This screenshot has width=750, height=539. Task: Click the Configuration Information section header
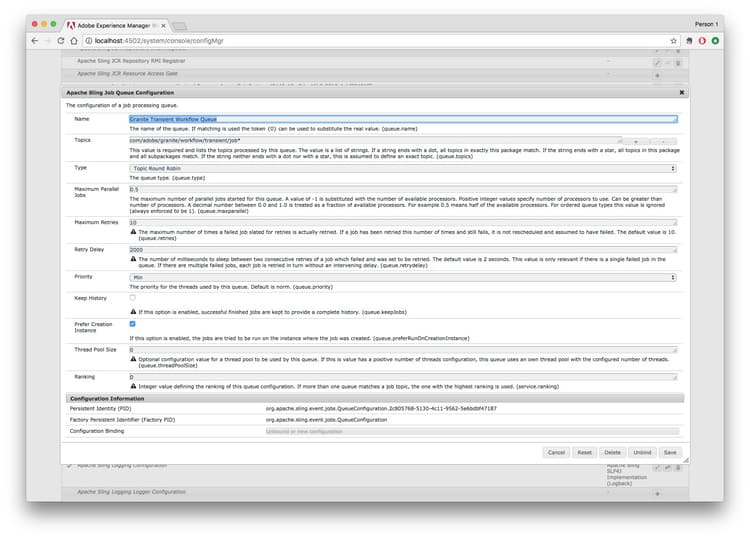point(375,398)
